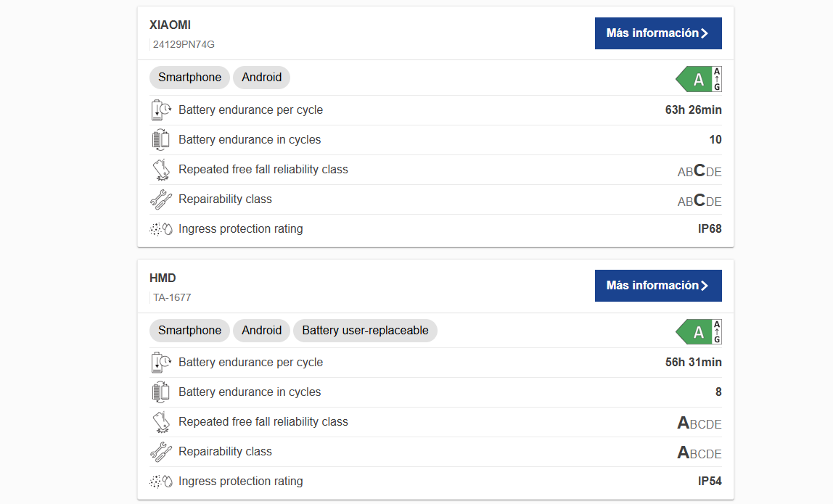Click HMD Ingress protection rating label
The height and width of the screenshot is (504, 833).
(241, 482)
